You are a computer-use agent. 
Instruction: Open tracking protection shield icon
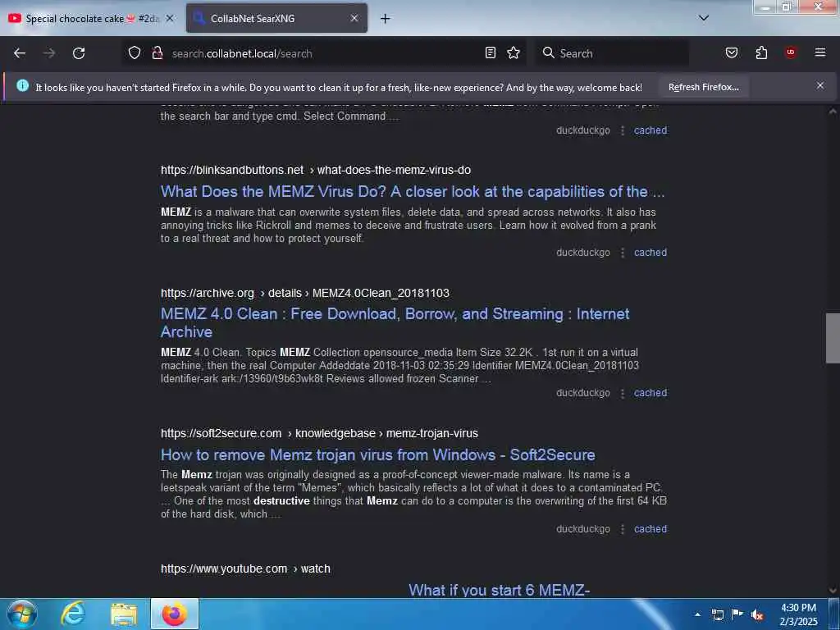click(x=135, y=52)
